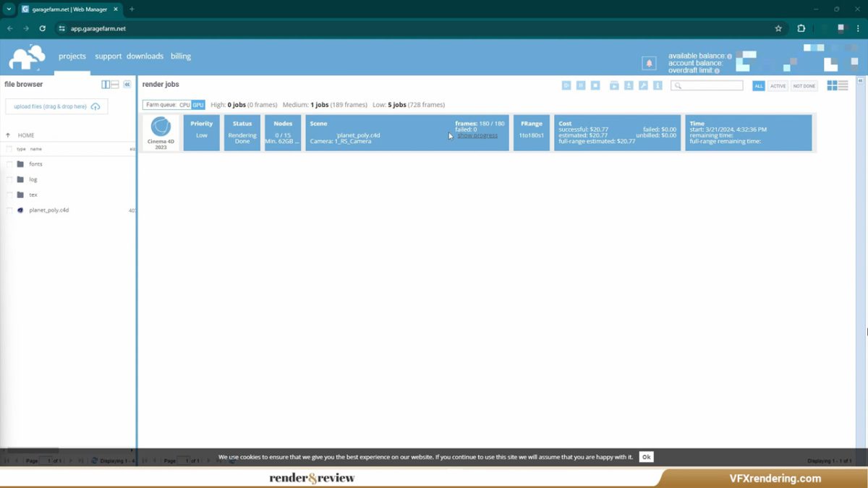Dismiss cookie notice with Ok button
The height and width of the screenshot is (488, 868).
[x=646, y=457]
